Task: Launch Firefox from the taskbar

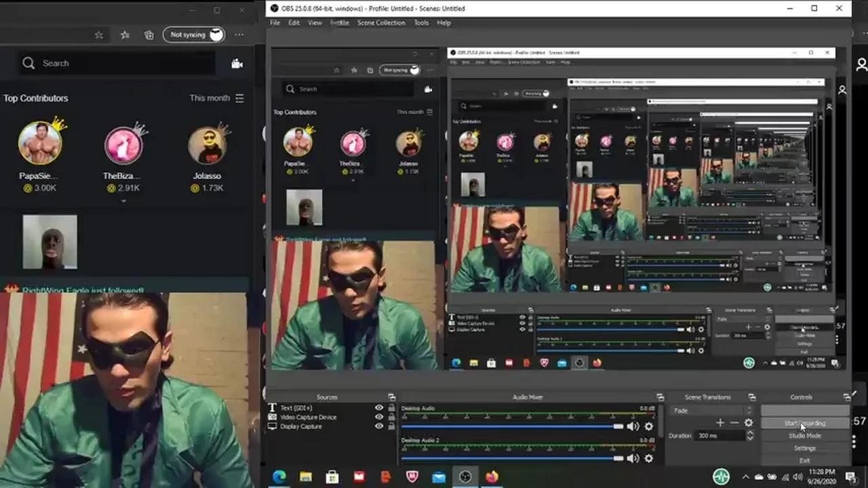Action: tap(491, 477)
